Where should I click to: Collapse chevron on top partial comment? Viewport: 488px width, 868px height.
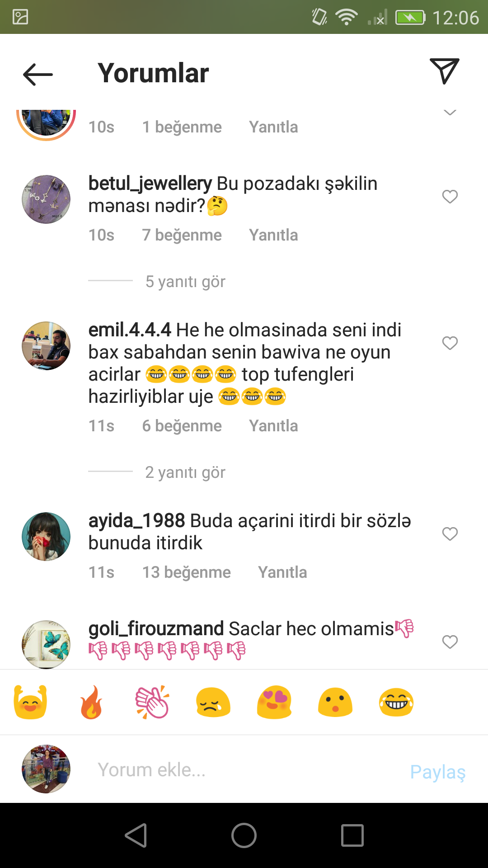(450, 113)
